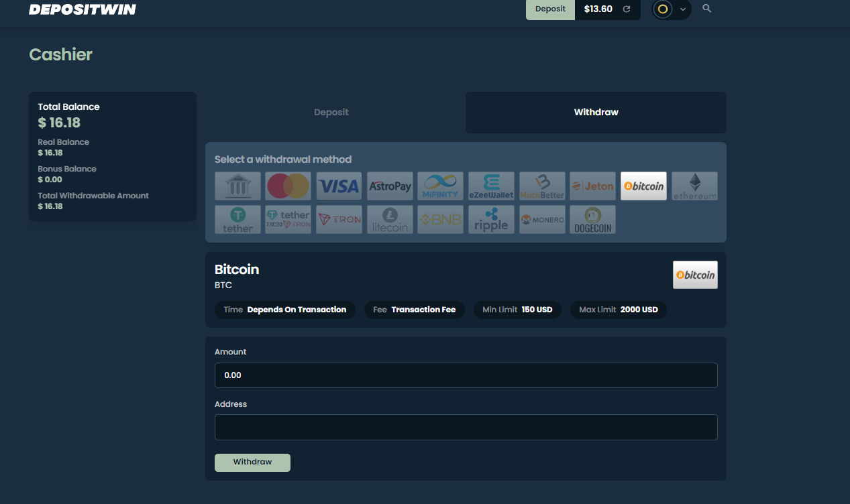Click the $13.60 header balance
The height and width of the screenshot is (504, 850).
598,9
